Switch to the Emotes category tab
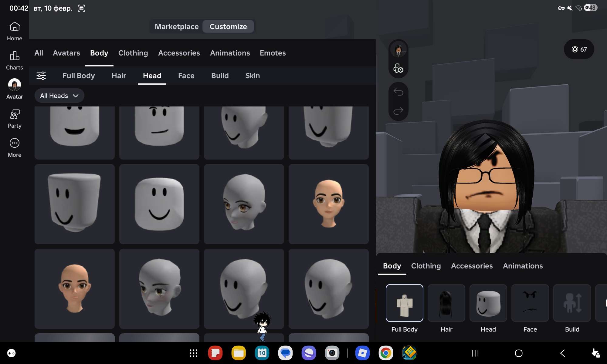 click(273, 53)
